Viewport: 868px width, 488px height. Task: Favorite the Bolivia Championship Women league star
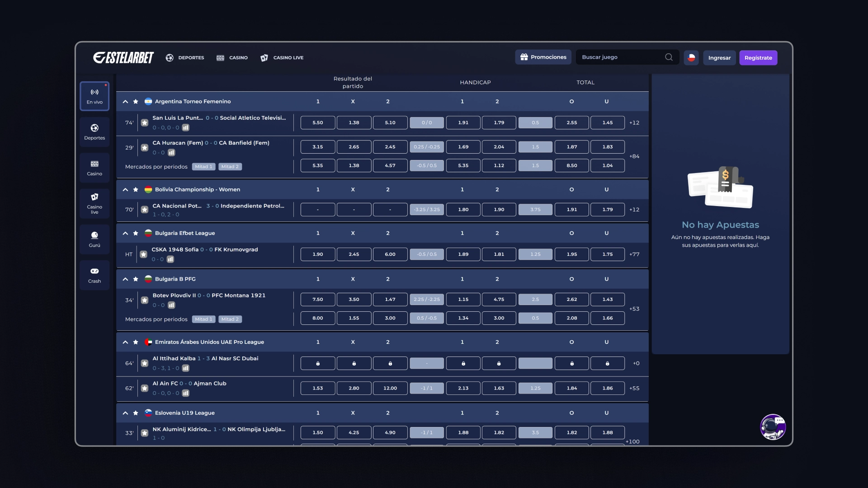pos(136,190)
